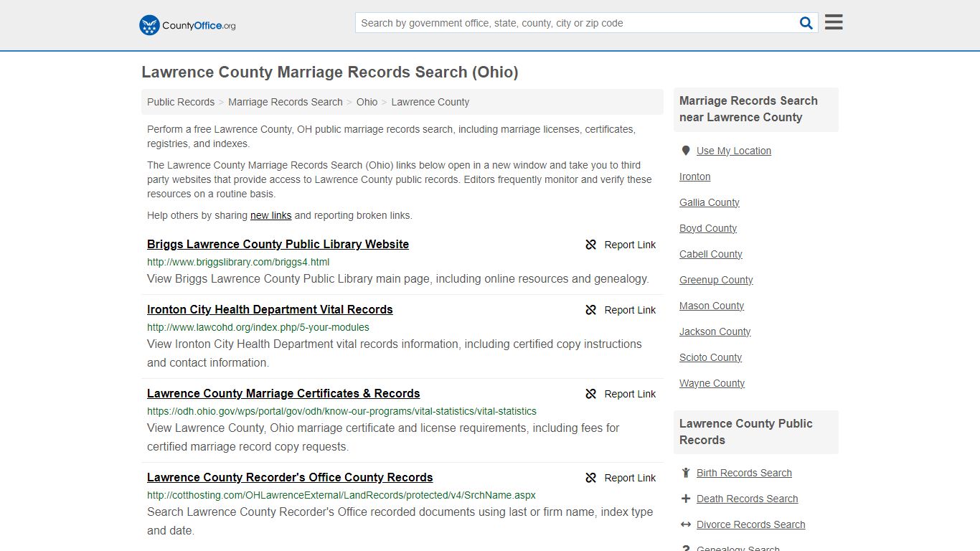Click the broken-link icon for Recorder's Office

591,478
